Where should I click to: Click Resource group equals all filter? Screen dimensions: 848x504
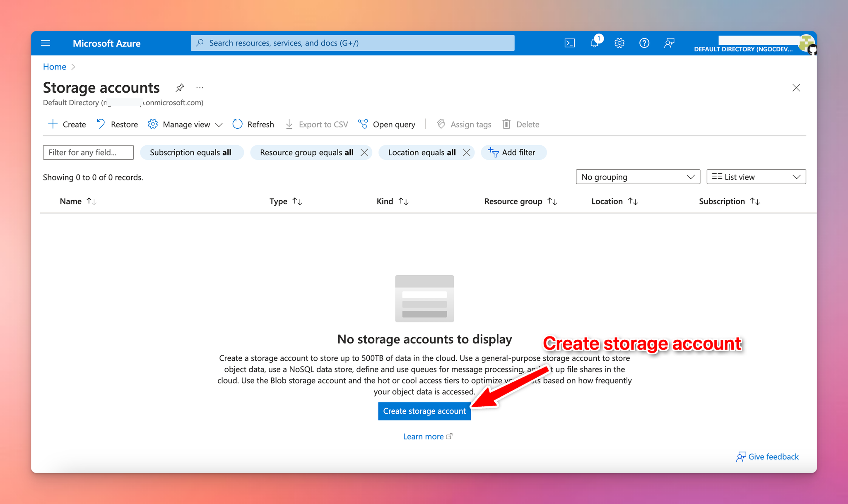point(306,152)
